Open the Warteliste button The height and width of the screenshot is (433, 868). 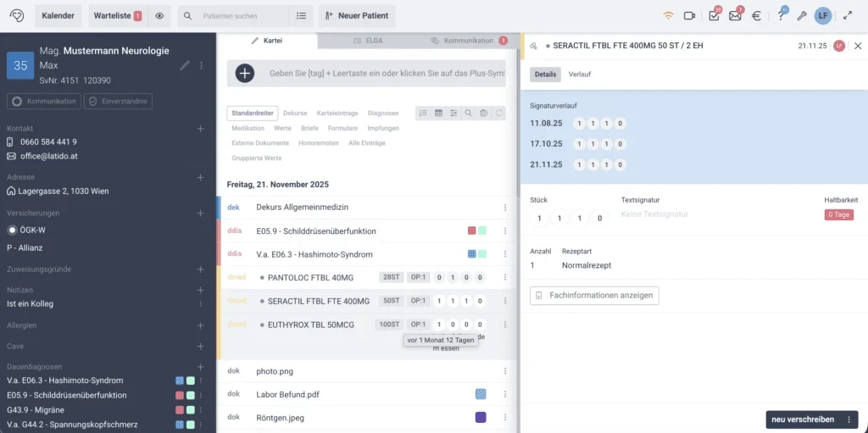pos(117,16)
